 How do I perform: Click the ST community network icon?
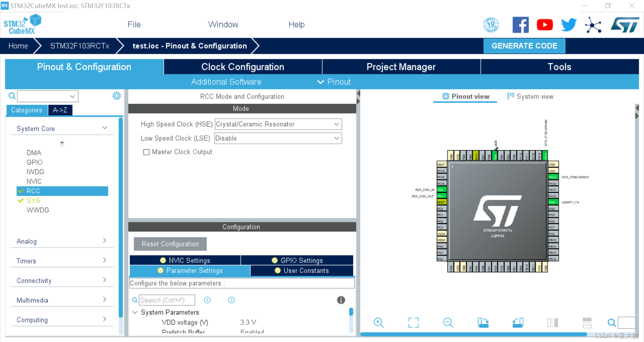(x=593, y=25)
